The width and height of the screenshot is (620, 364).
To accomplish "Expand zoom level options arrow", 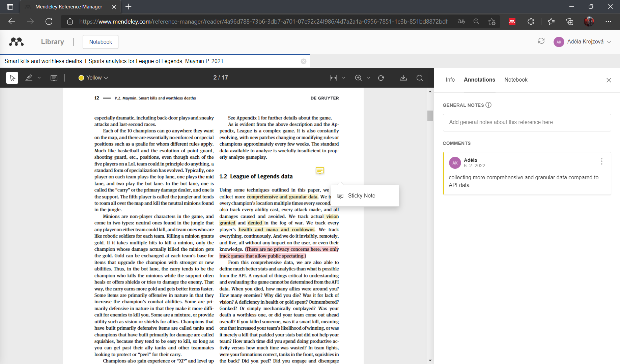I will pos(369,78).
